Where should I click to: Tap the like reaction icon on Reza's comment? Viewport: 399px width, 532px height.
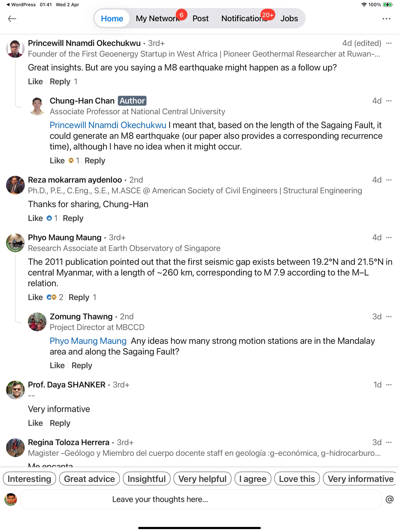[49, 218]
